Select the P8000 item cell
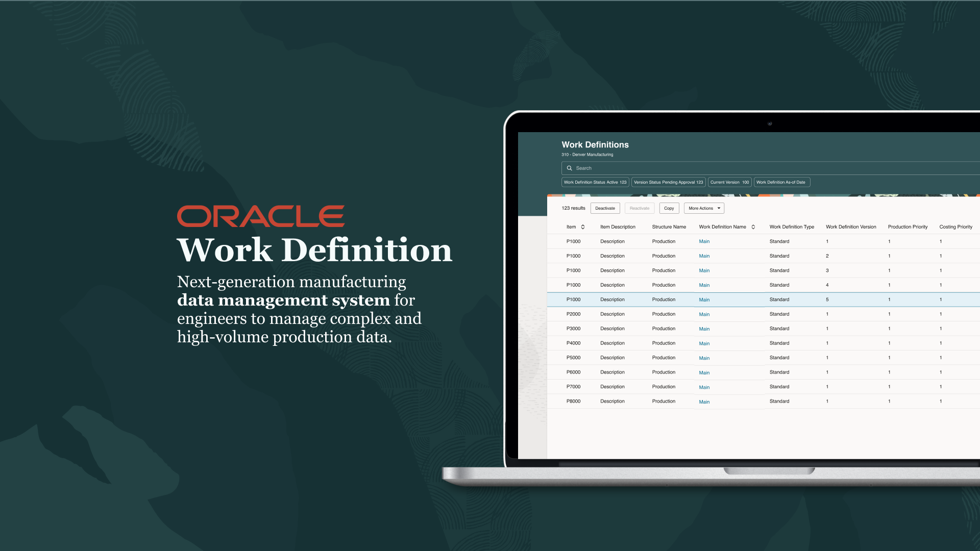The image size is (980, 551). (573, 402)
